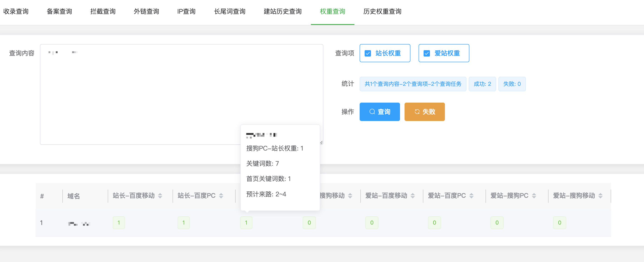The height and width of the screenshot is (262, 644).
Task: Sort by 站长-百度移动 column
Action: [160, 196]
